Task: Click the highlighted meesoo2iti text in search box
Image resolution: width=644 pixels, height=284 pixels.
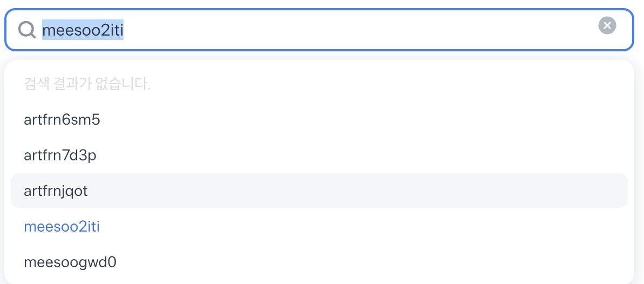Action: [83, 29]
